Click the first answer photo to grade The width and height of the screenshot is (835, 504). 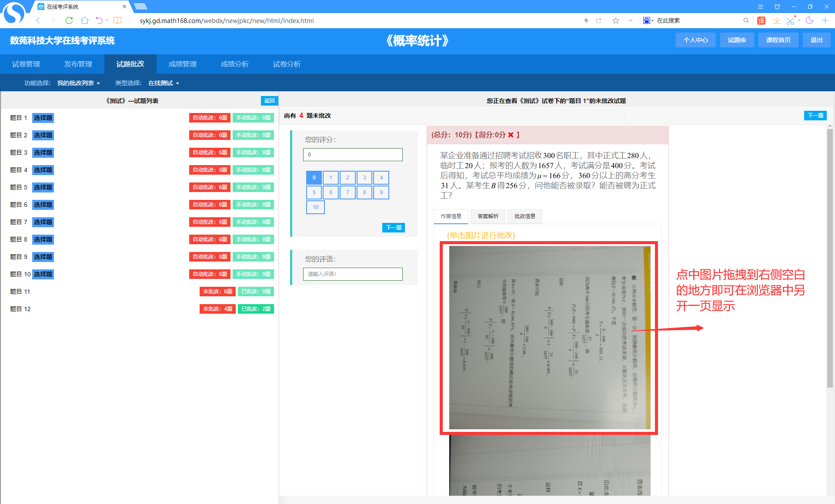click(550, 338)
